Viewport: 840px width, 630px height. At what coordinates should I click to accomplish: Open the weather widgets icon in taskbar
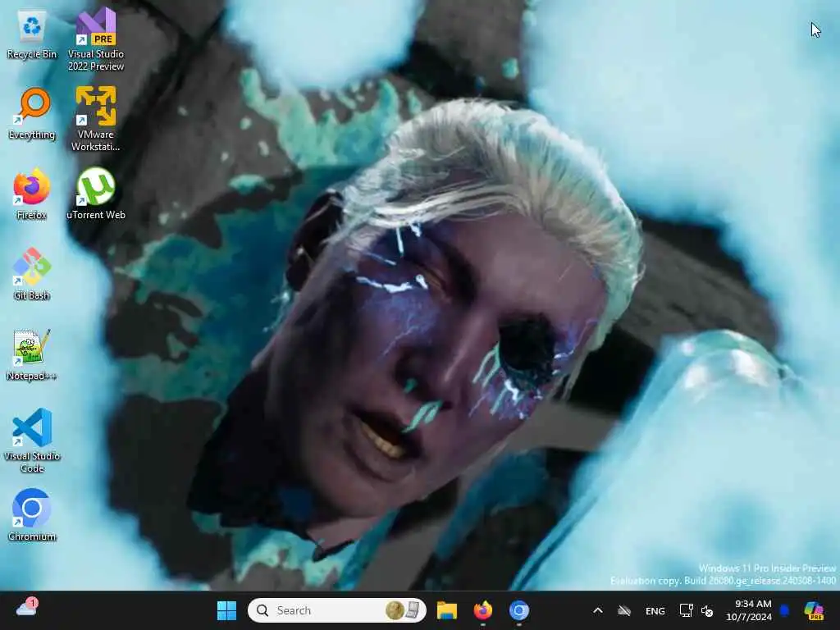27,608
